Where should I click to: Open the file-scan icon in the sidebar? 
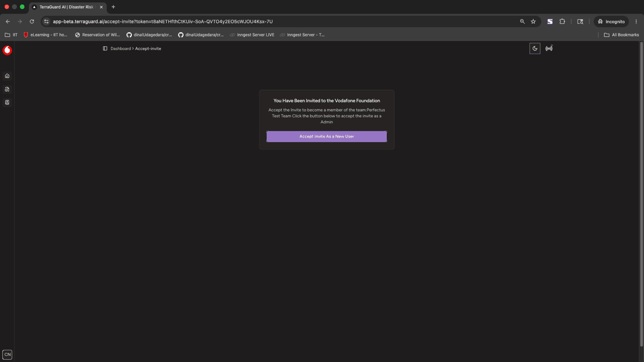(7, 89)
